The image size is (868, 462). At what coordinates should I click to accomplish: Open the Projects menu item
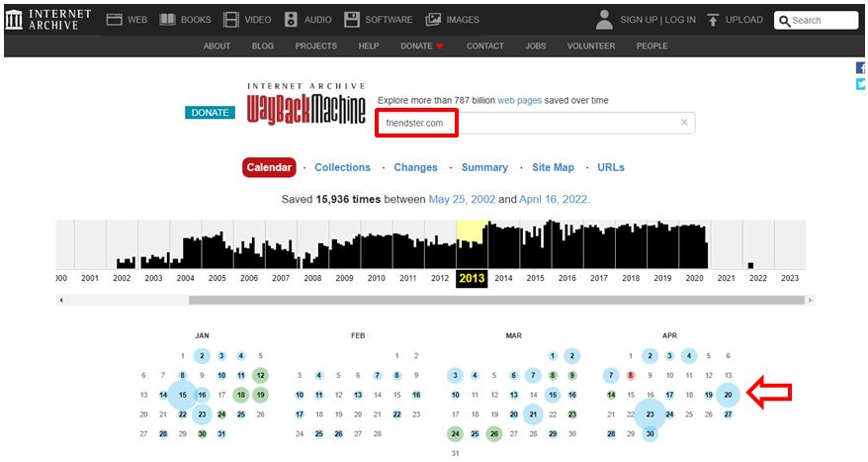[x=315, y=46]
